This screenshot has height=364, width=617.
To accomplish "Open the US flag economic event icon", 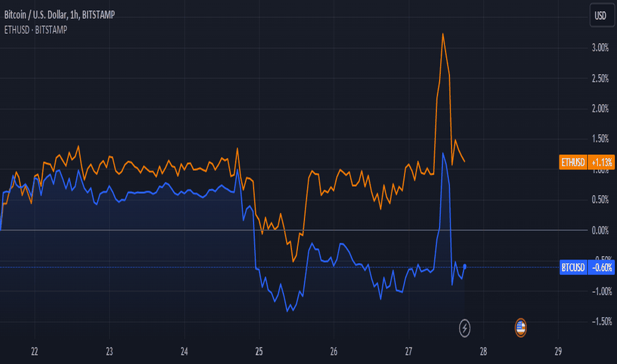I will point(520,328).
